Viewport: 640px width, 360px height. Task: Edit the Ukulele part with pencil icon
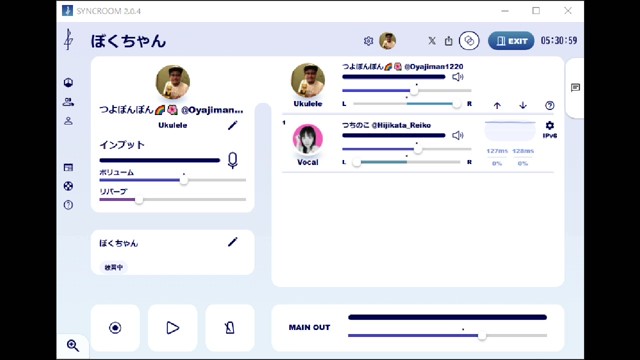tap(233, 125)
